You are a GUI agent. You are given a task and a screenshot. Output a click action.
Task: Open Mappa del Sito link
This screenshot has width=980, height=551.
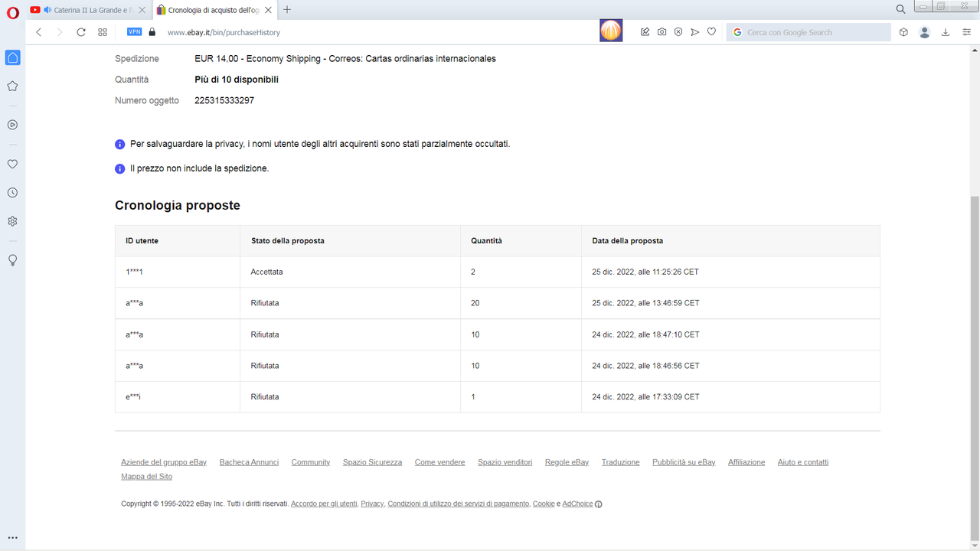coord(146,476)
